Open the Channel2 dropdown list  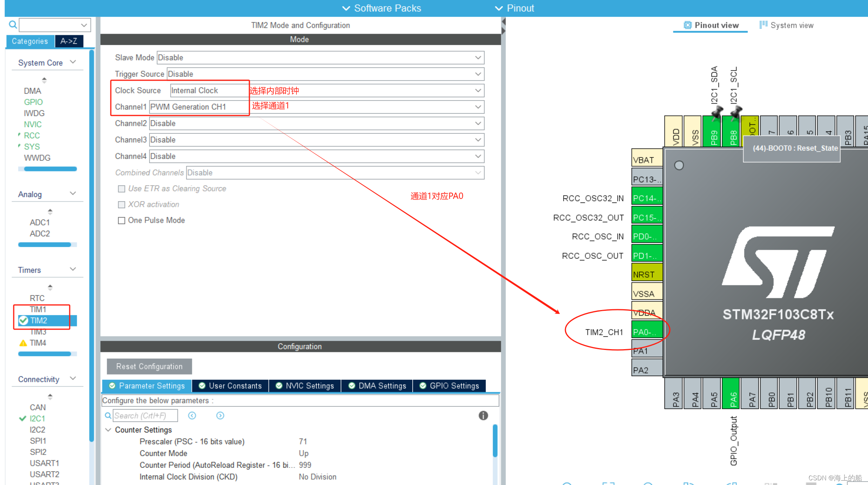[x=478, y=123]
